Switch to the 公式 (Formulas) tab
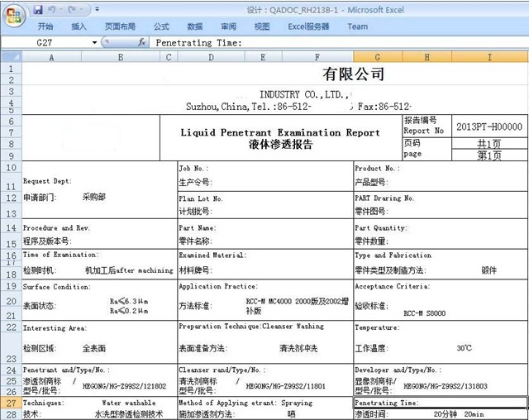 [161, 26]
